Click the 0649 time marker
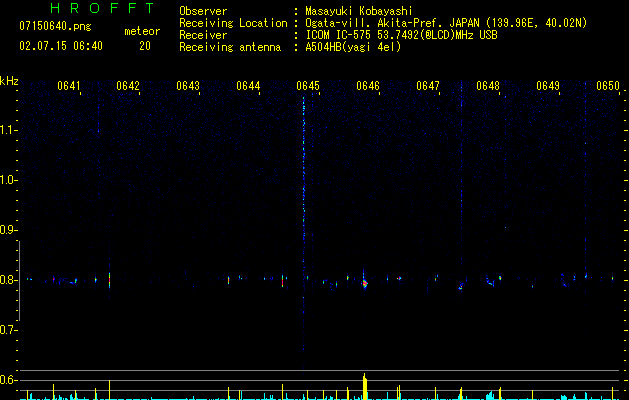The height and width of the screenshot is (400, 629). [x=548, y=86]
